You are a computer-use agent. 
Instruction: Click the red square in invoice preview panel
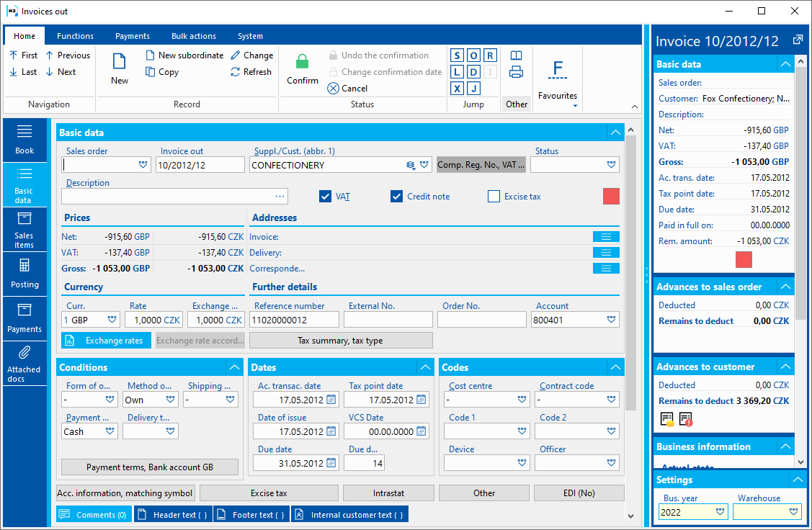744,260
